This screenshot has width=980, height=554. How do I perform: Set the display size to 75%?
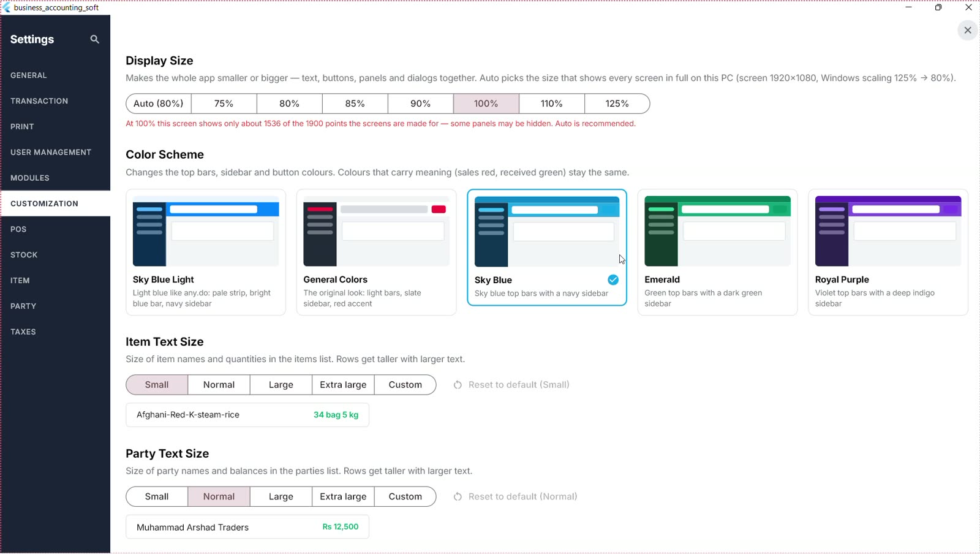point(224,104)
